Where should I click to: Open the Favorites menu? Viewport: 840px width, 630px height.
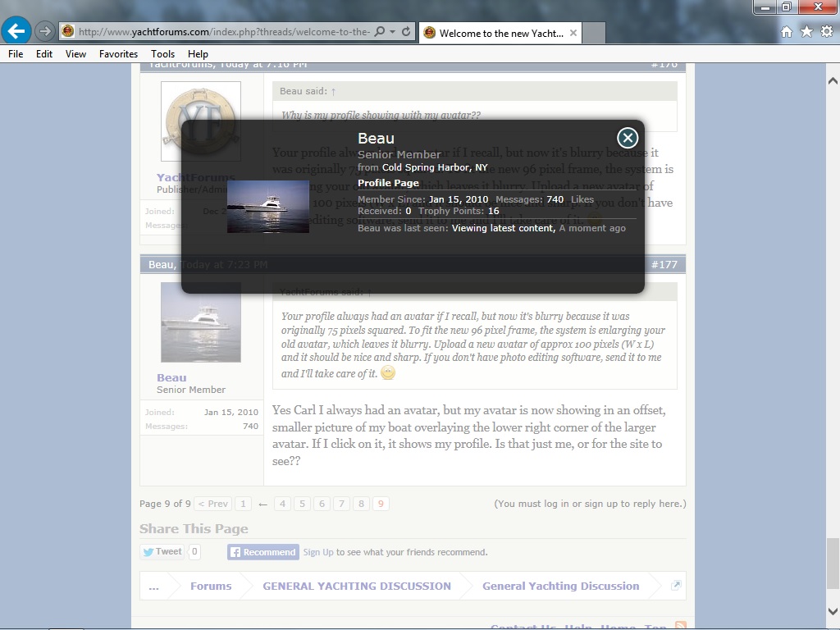coord(118,54)
